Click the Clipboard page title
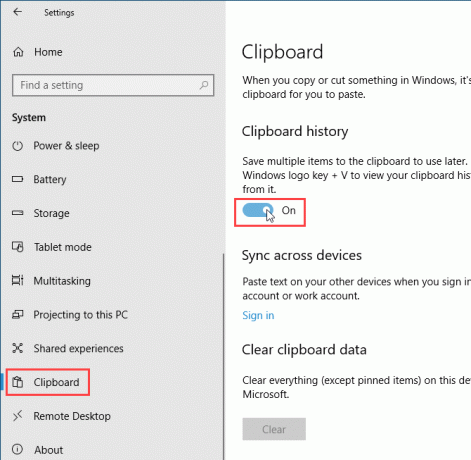The width and height of the screenshot is (471, 460). click(x=282, y=52)
